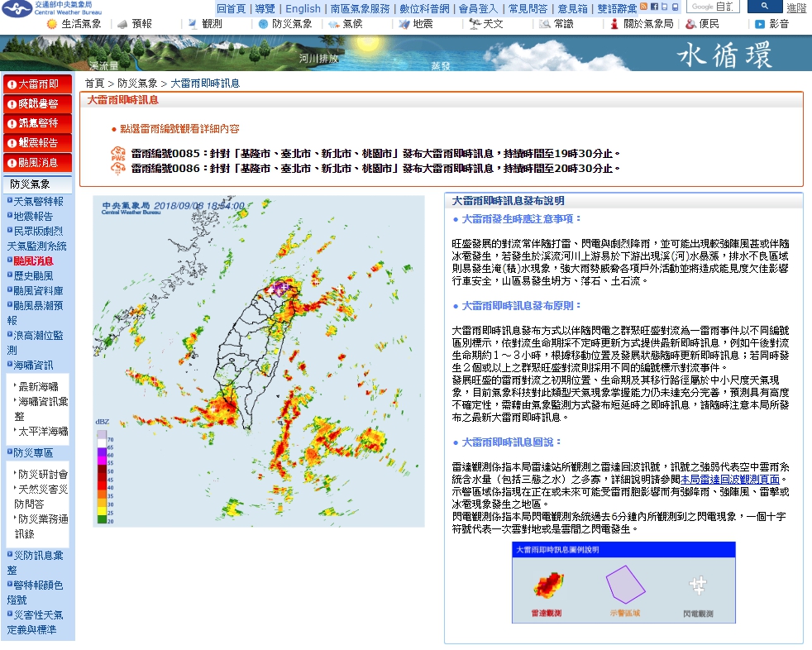
Task: Click the sun icon next to 生活氣象
Action: [x=53, y=24]
